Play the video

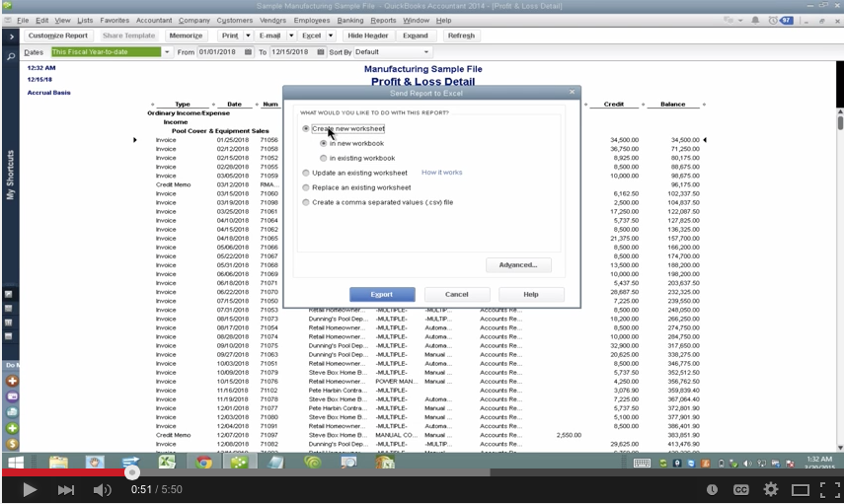pos(30,490)
